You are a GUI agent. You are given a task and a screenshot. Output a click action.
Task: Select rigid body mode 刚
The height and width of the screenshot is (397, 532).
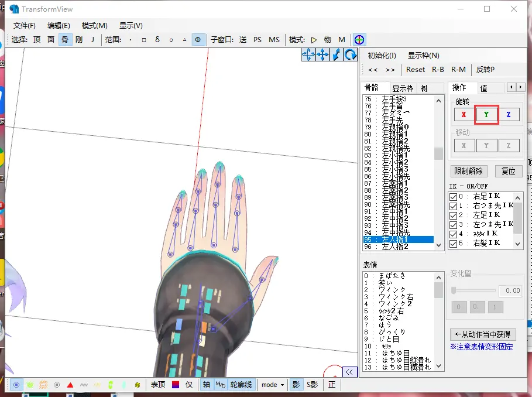click(79, 40)
